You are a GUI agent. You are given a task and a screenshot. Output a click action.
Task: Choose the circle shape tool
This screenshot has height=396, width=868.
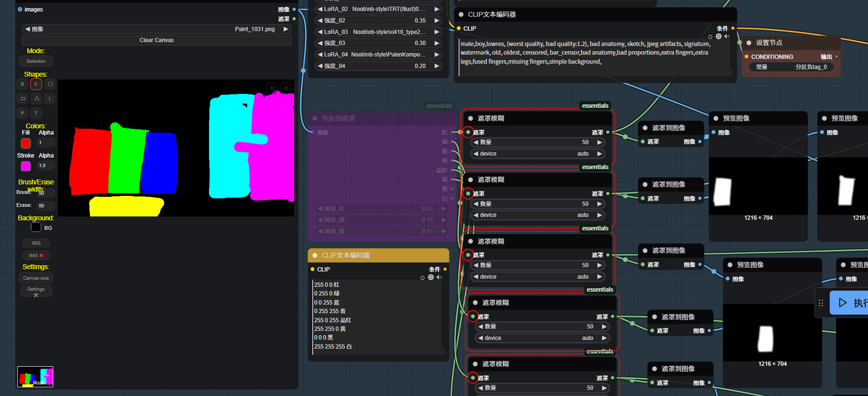point(50,84)
